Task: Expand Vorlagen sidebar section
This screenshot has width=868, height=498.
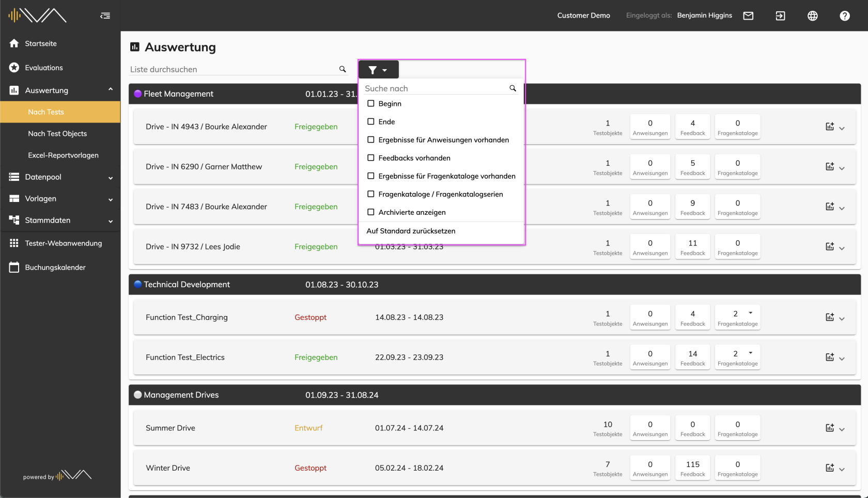Action: tap(111, 199)
